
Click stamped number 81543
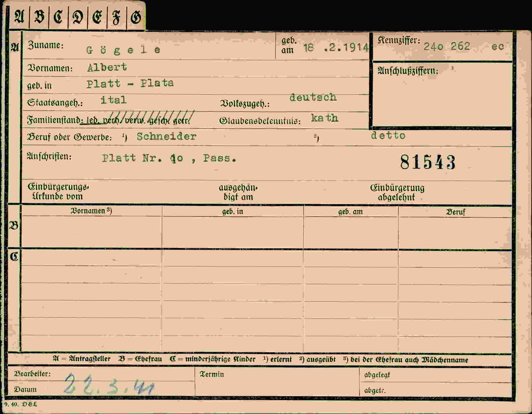pyautogui.click(x=428, y=162)
